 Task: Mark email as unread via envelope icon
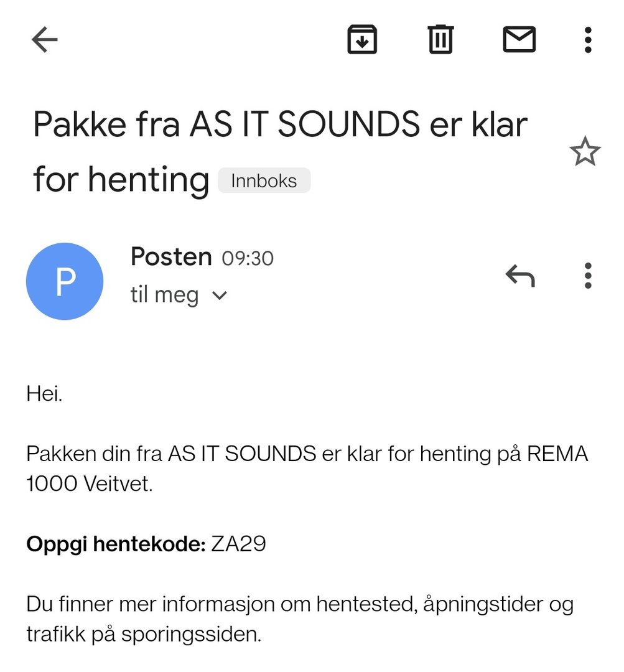[x=519, y=40]
